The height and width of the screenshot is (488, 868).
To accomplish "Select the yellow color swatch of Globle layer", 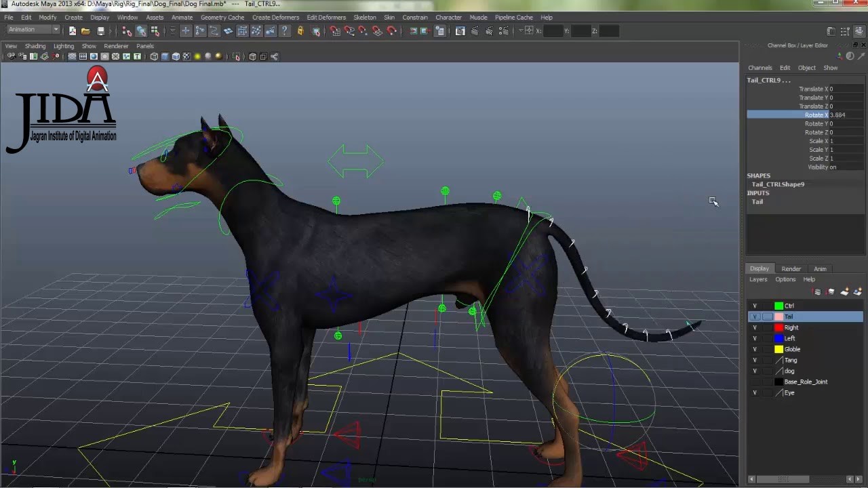I will 778,349.
